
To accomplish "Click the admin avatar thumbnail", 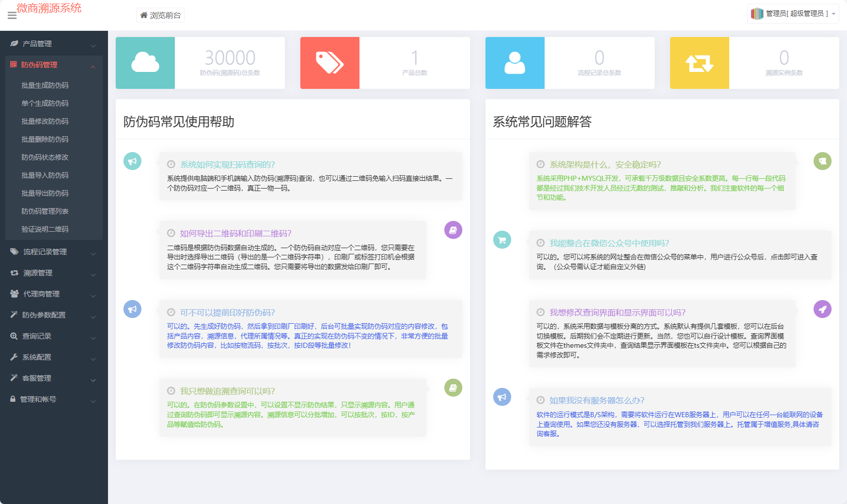I will (756, 14).
